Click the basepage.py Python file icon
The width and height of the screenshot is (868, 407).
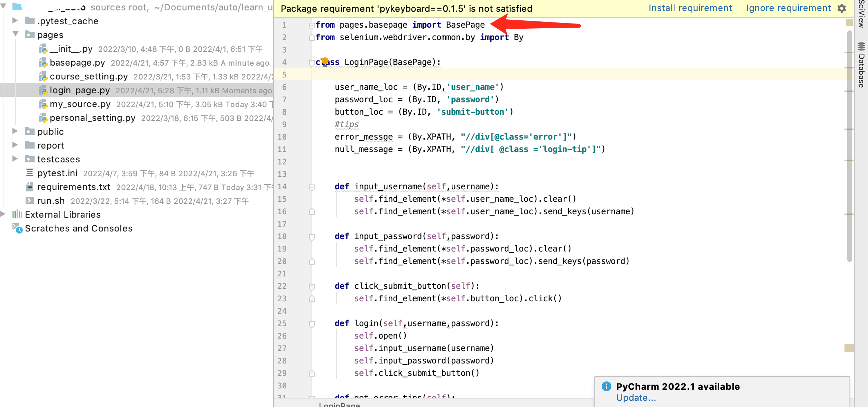[43, 63]
